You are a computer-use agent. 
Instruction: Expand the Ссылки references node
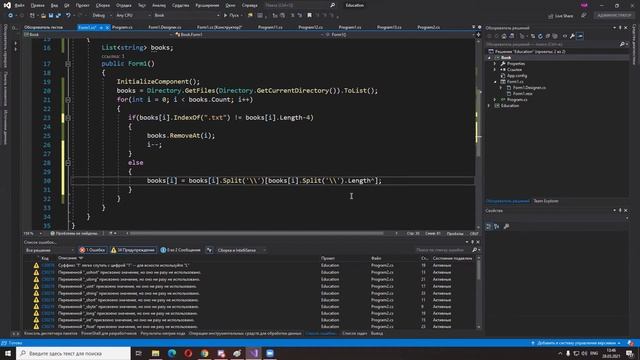pyautogui.click(x=495, y=70)
